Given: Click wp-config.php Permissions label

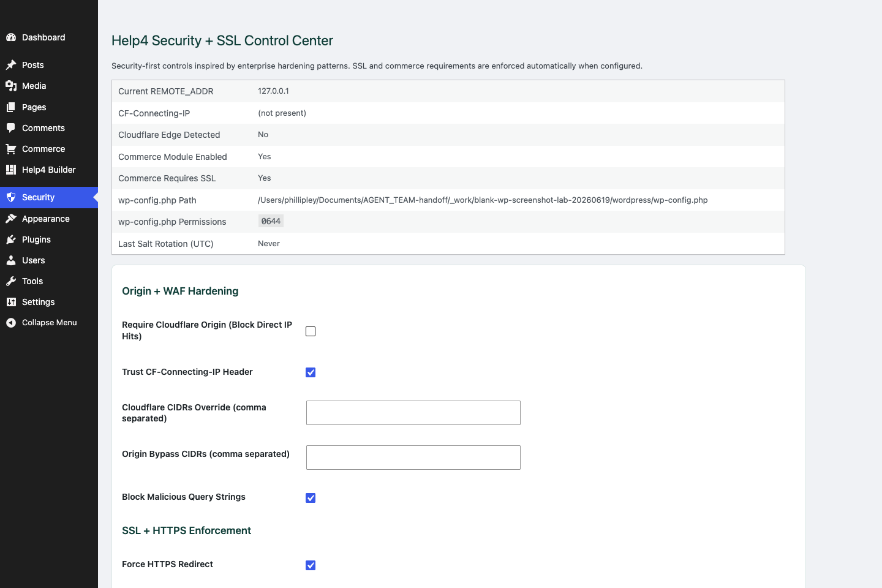Looking at the screenshot, I should (172, 222).
